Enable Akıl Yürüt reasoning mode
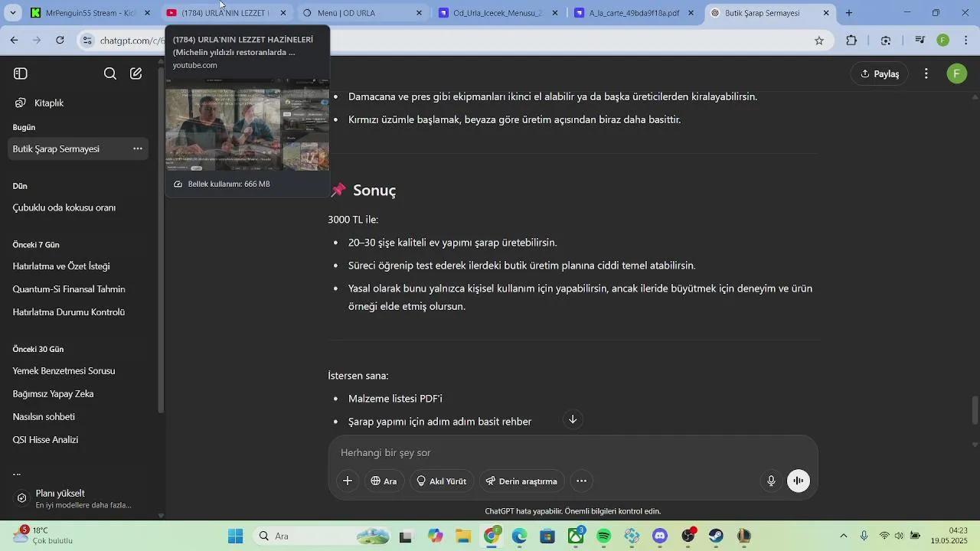 tap(441, 481)
